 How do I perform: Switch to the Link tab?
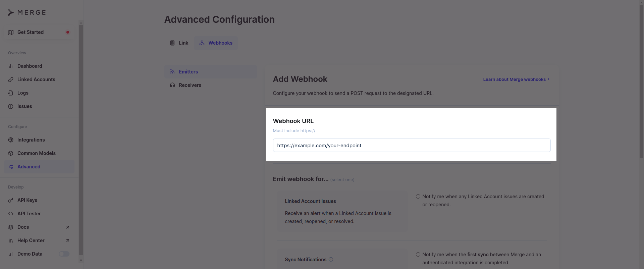click(179, 43)
